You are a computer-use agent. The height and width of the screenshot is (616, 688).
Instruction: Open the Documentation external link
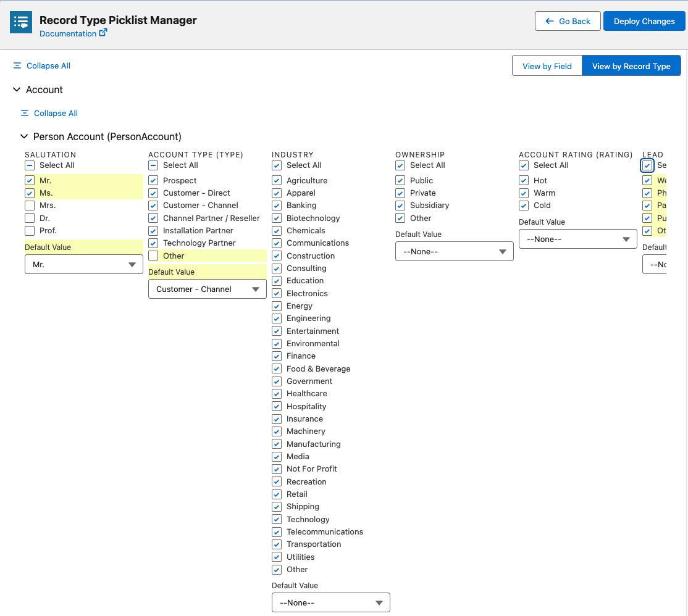[x=73, y=33]
